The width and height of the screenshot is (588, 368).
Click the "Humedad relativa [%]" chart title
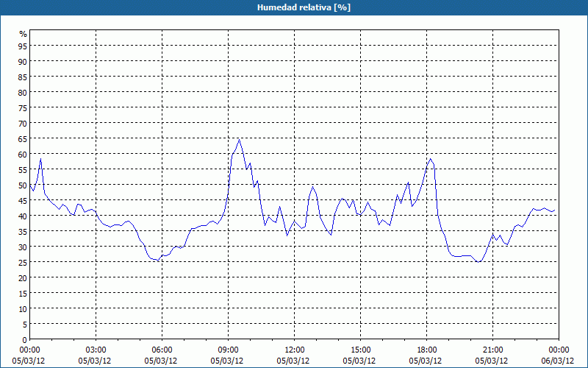[304, 7]
